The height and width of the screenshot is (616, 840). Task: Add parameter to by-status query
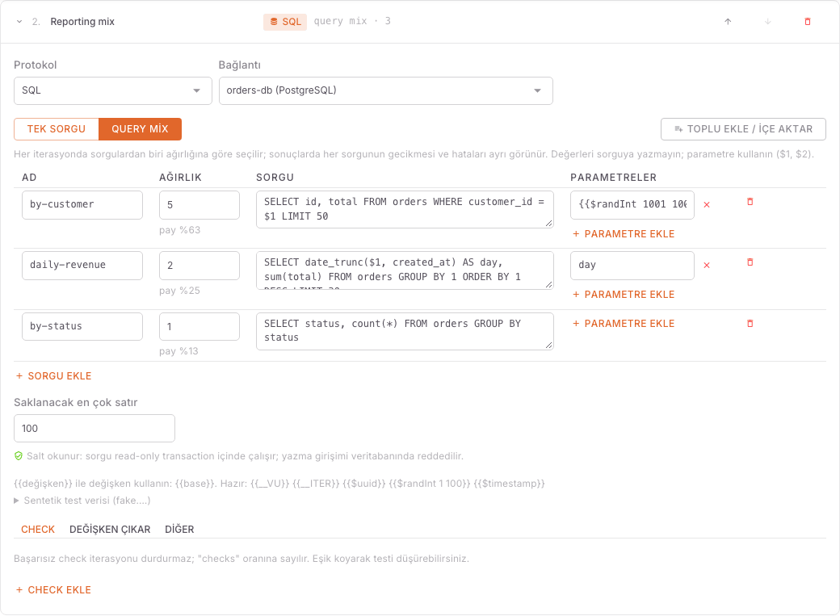tap(624, 324)
